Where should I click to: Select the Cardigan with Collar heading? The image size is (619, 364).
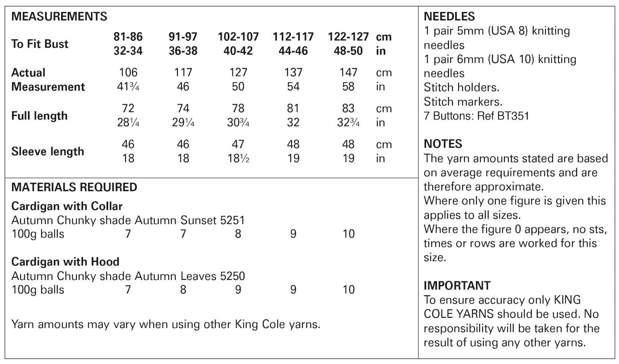pyautogui.click(x=67, y=206)
